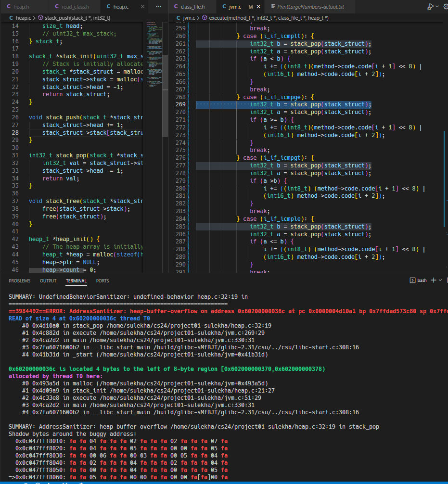Open the OUTPUT panel tab
This screenshot has width=448, height=484.
point(48,281)
